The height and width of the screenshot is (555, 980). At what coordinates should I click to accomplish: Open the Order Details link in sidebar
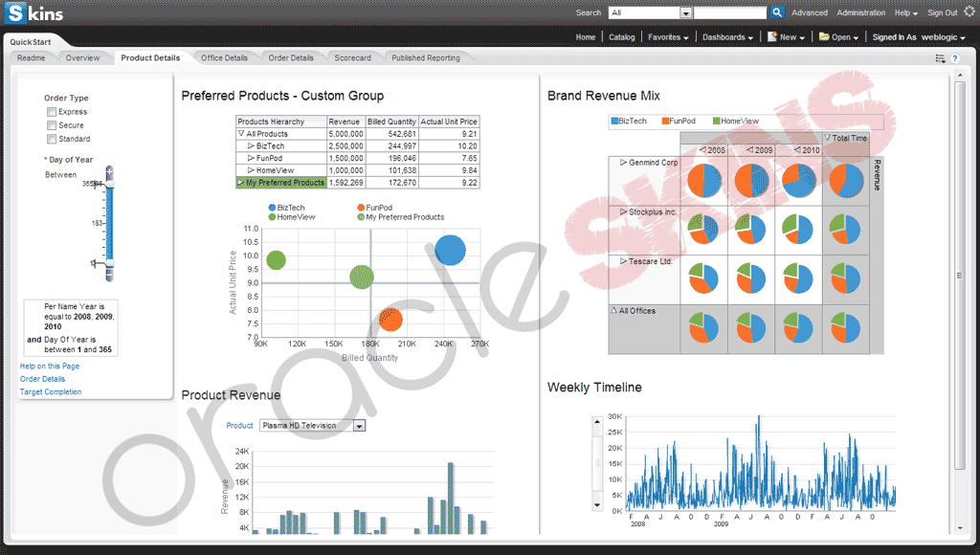(42, 379)
